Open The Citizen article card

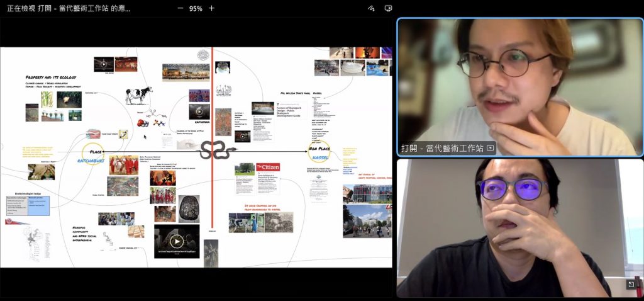267,168
